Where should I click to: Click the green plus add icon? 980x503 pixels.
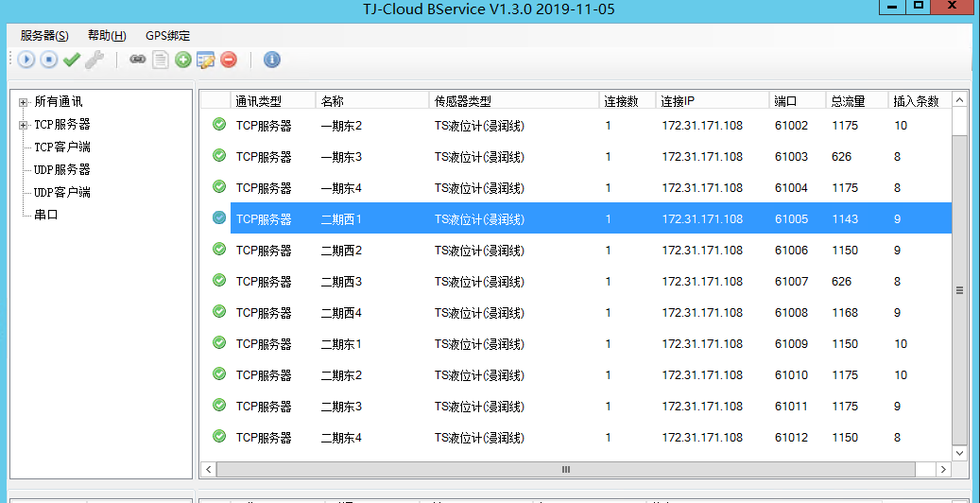183,60
